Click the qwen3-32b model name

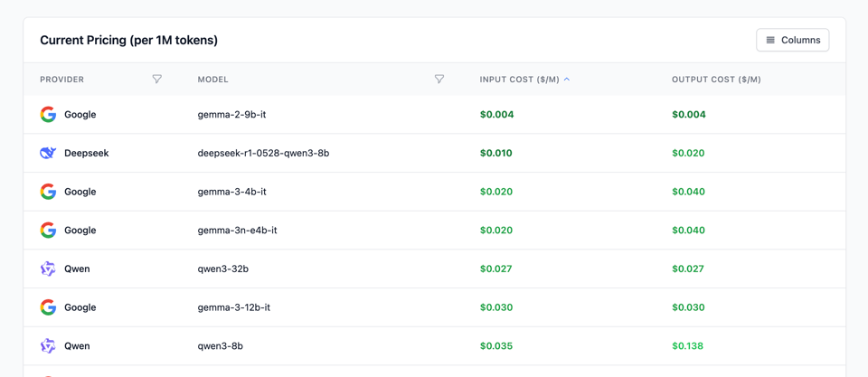coord(222,269)
